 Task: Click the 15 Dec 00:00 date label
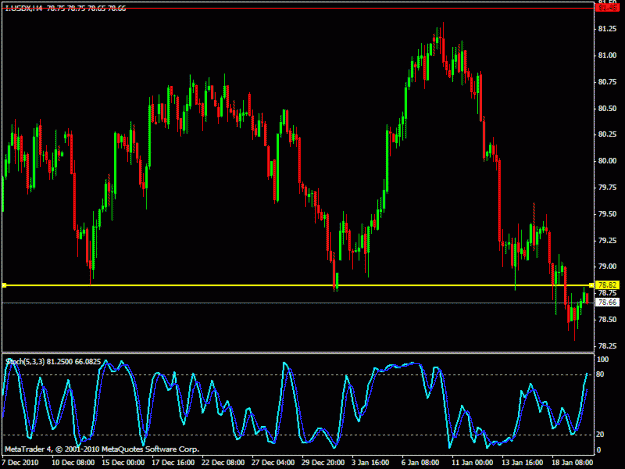[x=123, y=463]
